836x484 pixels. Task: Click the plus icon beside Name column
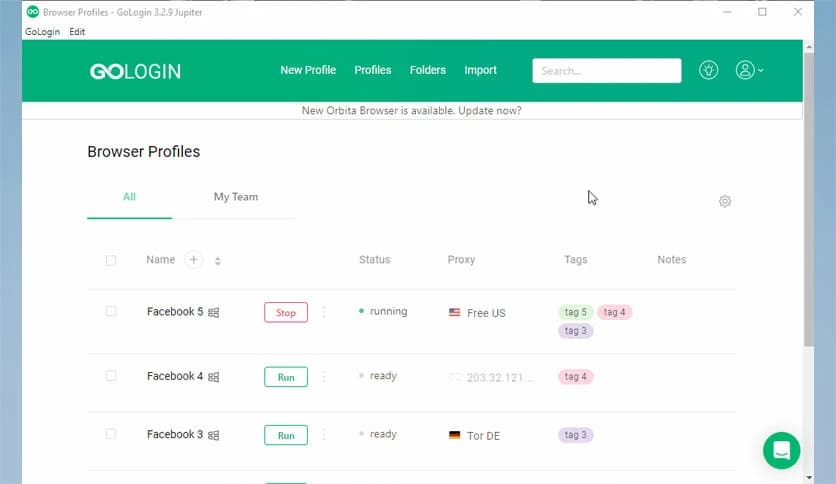[x=194, y=260]
